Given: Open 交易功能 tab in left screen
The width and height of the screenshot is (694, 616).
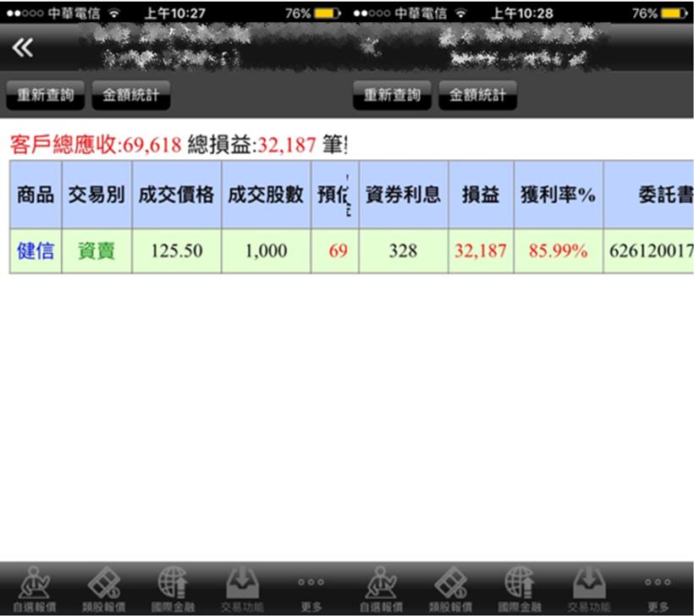Looking at the screenshot, I should pos(242,589).
